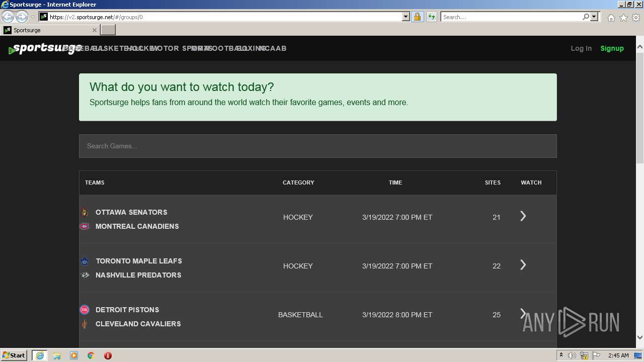Click the volume speaker tray icon
Viewport: 644px width, 362px height.
point(572,355)
